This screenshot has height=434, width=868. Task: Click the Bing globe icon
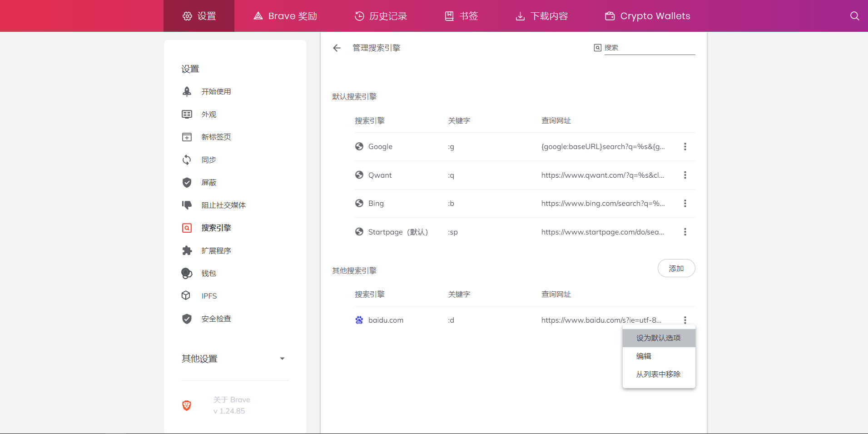(359, 203)
